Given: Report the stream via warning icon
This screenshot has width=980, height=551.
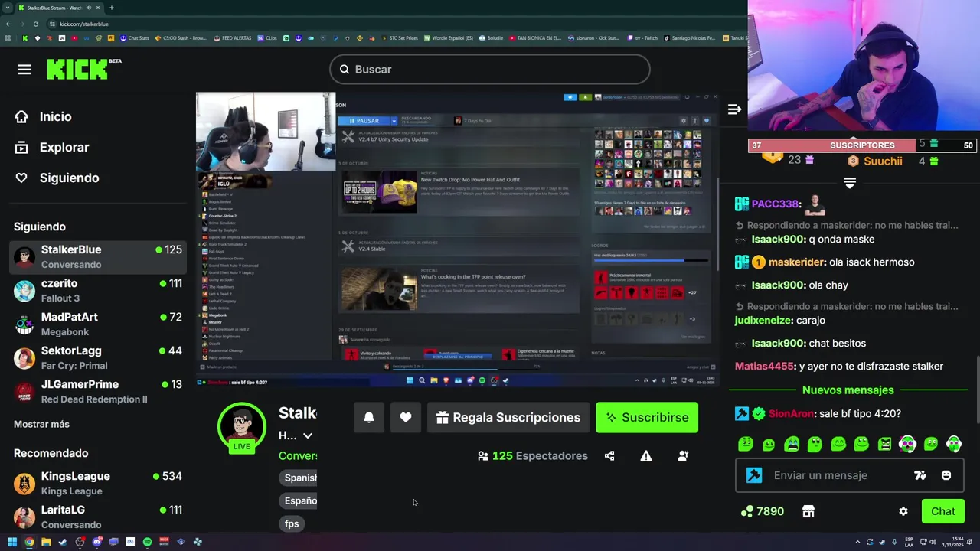Looking at the screenshot, I should [x=646, y=455].
